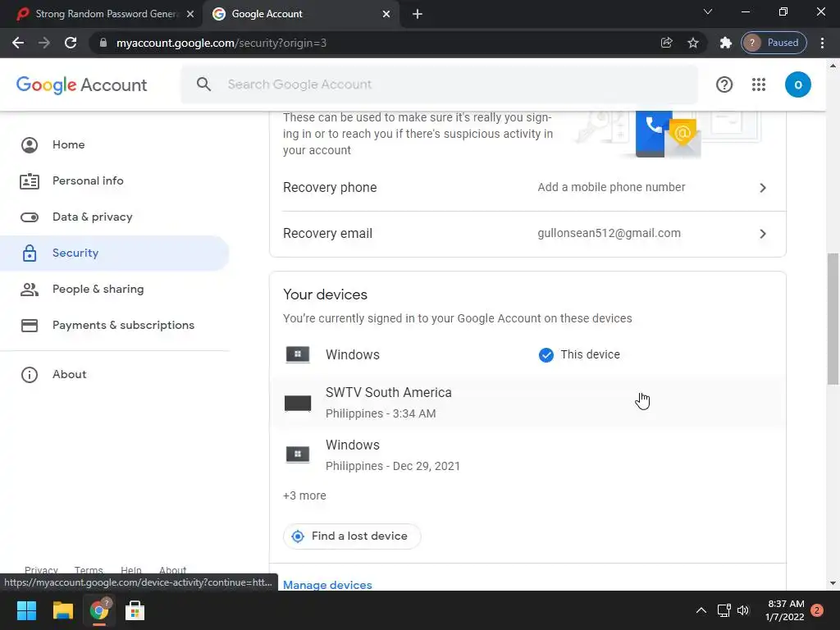The image size is (840, 630).
Task: Expand the Recovery email chevron
Action: click(x=763, y=234)
